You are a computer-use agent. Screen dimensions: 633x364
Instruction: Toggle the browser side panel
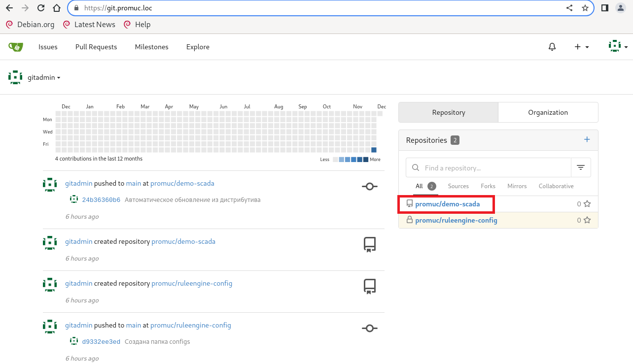click(x=605, y=8)
